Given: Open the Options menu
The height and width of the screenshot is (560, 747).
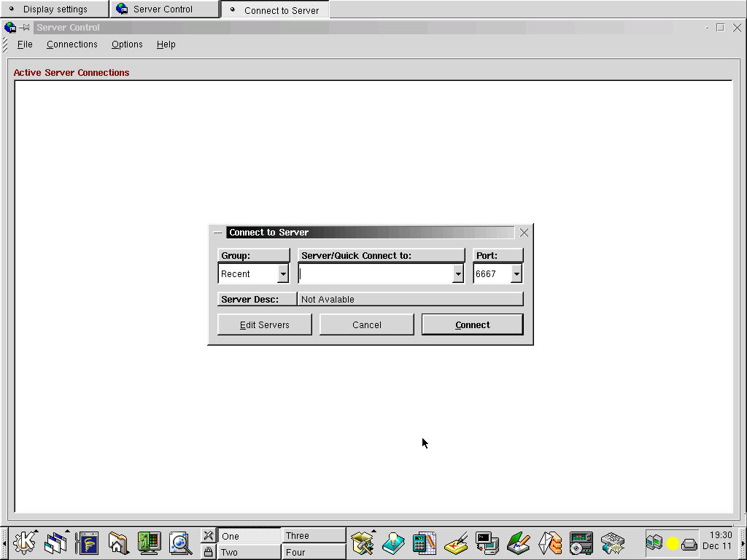Looking at the screenshot, I should coord(127,44).
